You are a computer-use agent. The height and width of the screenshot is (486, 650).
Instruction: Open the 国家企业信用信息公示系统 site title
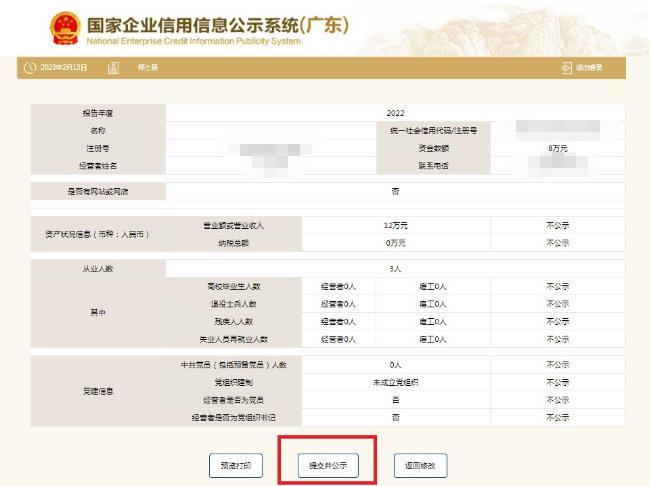(x=218, y=24)
